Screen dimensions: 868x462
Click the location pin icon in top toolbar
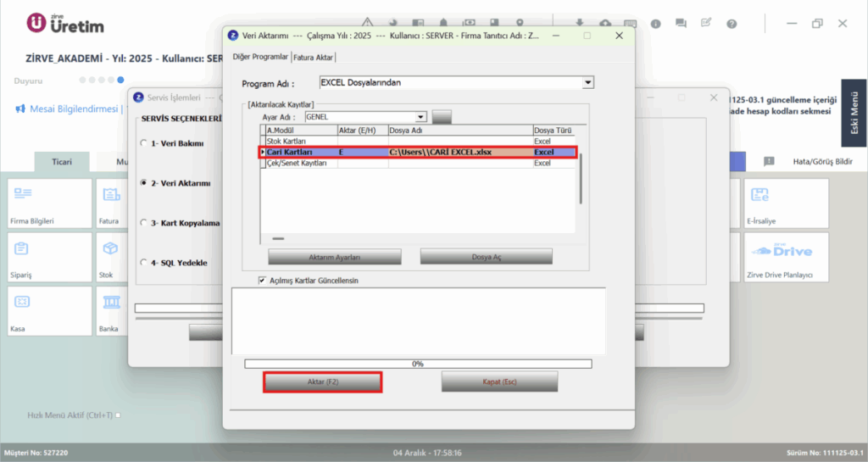coord(520,23)
